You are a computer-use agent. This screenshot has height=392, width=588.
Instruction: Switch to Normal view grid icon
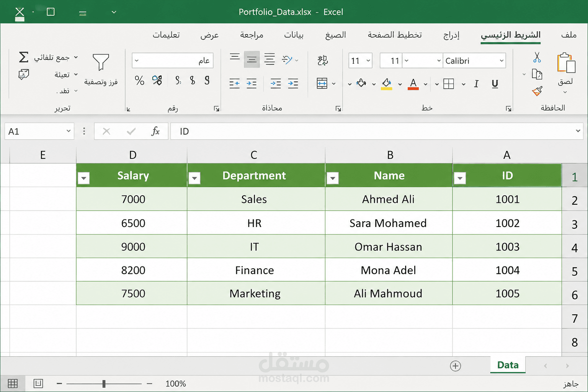pyautogui.click(x=13, y=384)
